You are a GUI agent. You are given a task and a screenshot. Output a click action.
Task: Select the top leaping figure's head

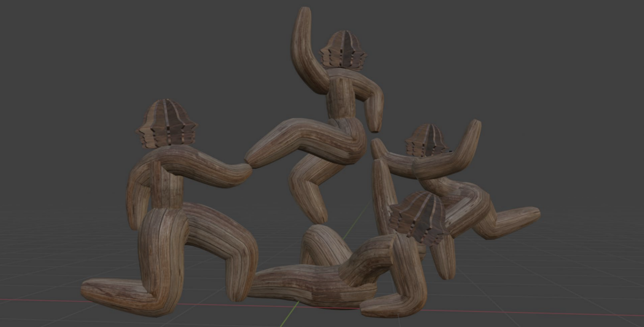tap(342, 51)
